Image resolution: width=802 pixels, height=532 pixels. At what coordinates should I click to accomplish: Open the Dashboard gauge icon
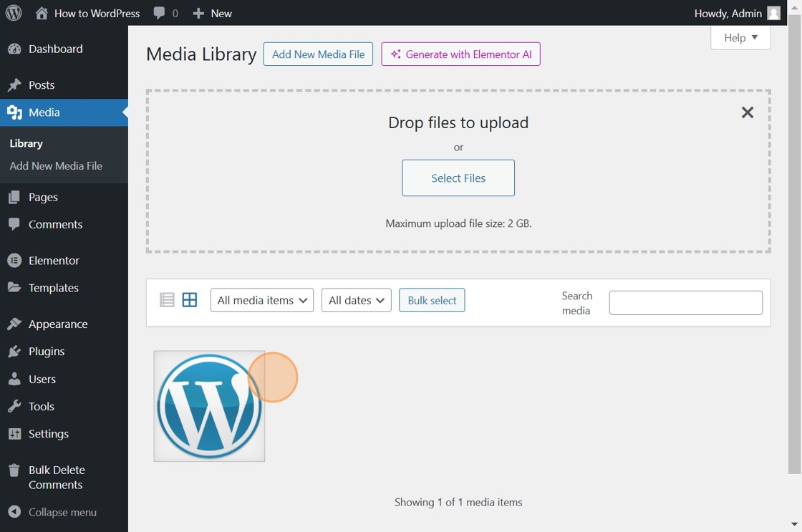click(x=14, y=49)
